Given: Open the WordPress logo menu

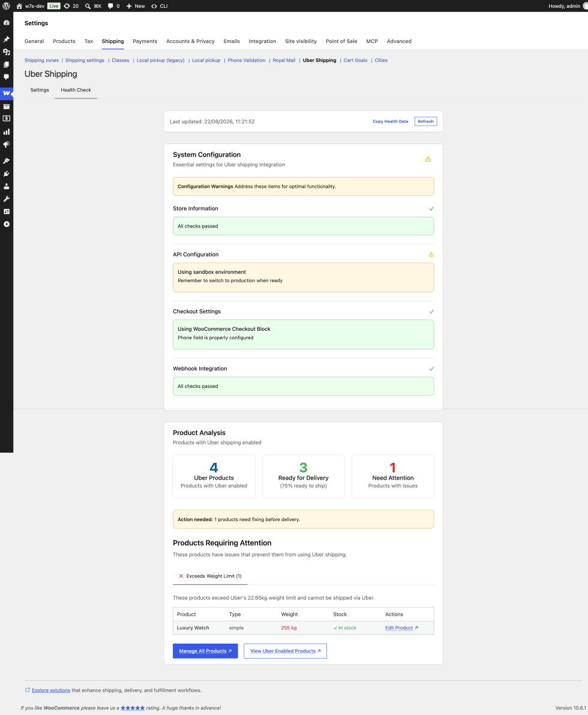Looking at the screenshot, I should tap(7, 6).
